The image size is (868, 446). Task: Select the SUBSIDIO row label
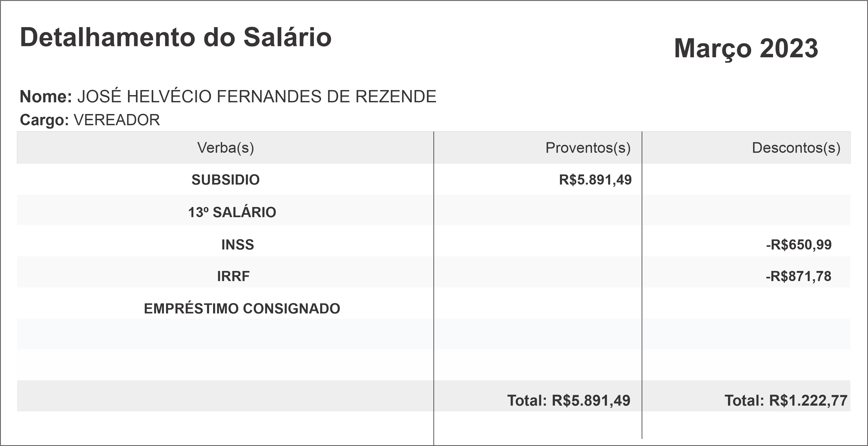[x=225, y=180]
